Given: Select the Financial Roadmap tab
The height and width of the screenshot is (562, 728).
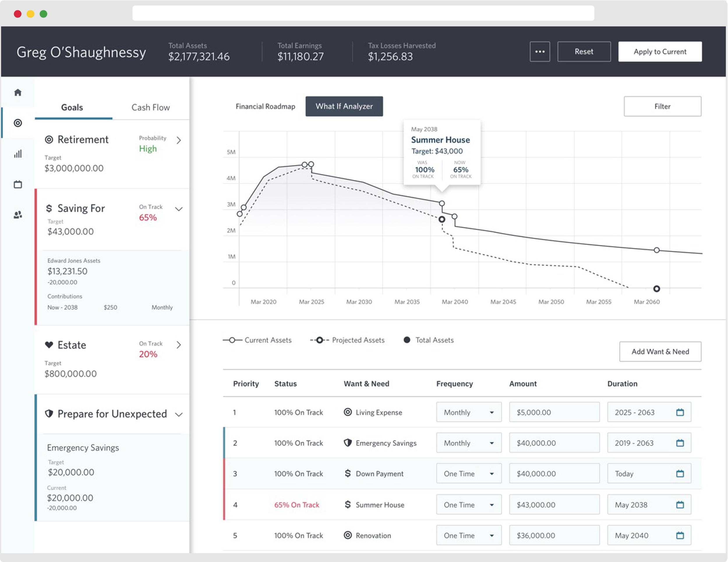Looking at the screenshot, I should tap(265, 106).
